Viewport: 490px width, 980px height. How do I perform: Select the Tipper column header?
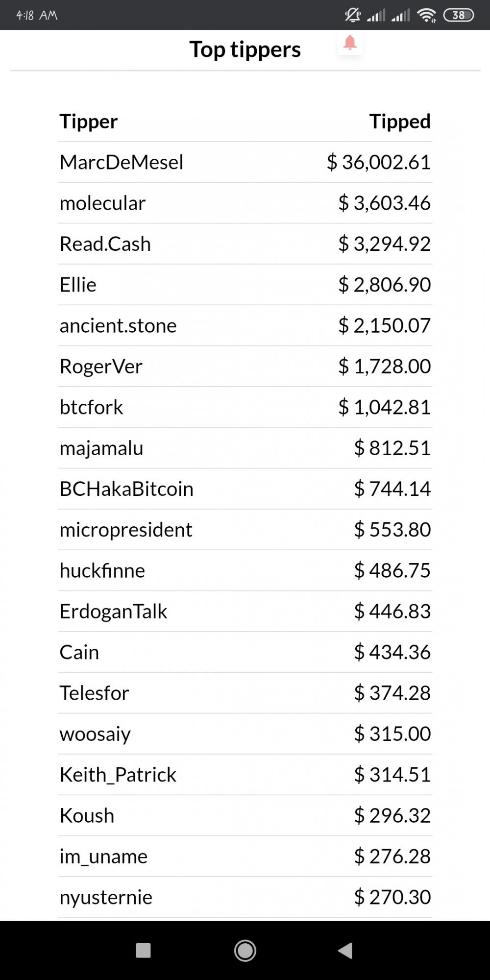(x=89, y=122)
